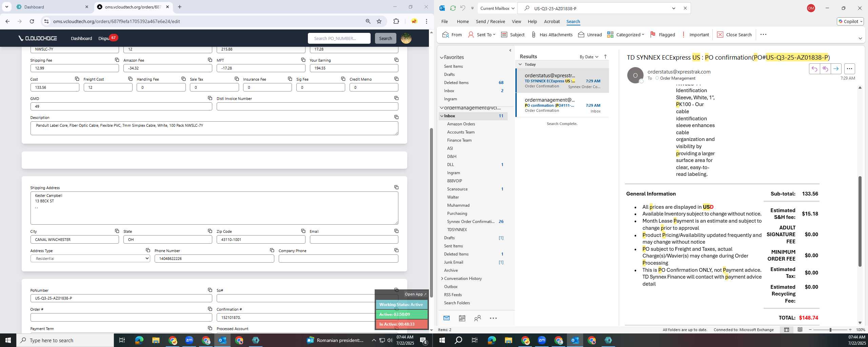
Task: Filter search results by Flagged
Action: (x=662, y=35)
